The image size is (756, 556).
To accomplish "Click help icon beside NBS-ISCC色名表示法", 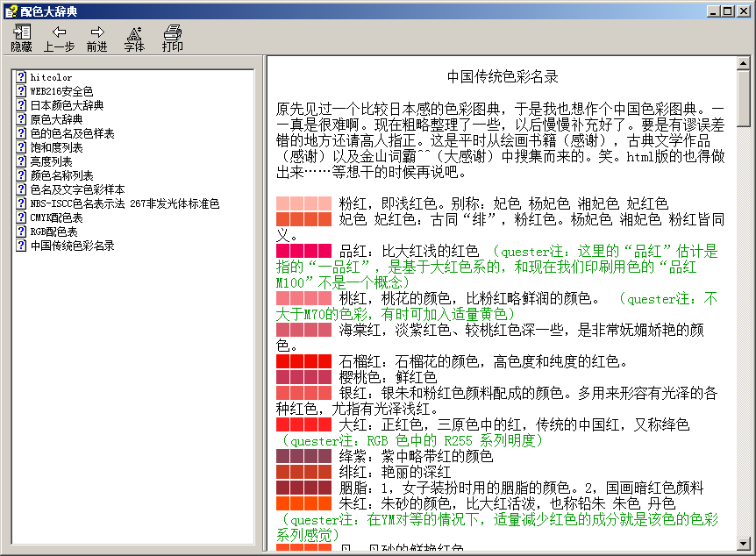I will pos(21,203).
